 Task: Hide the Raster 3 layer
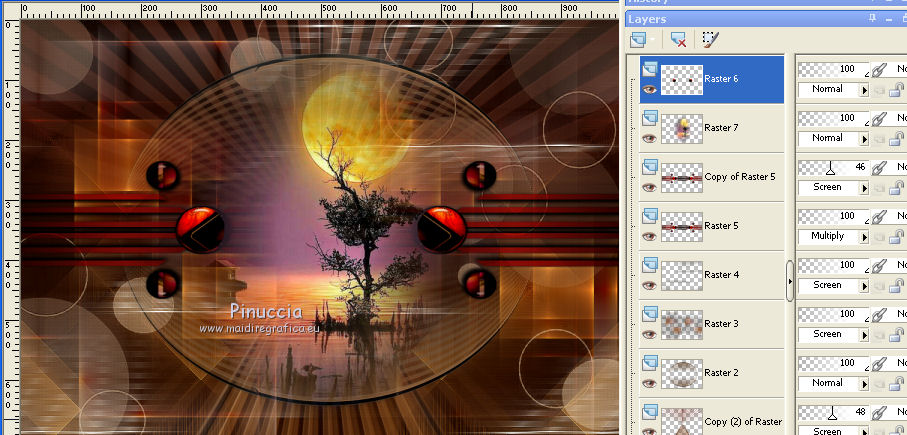[649, 334]
